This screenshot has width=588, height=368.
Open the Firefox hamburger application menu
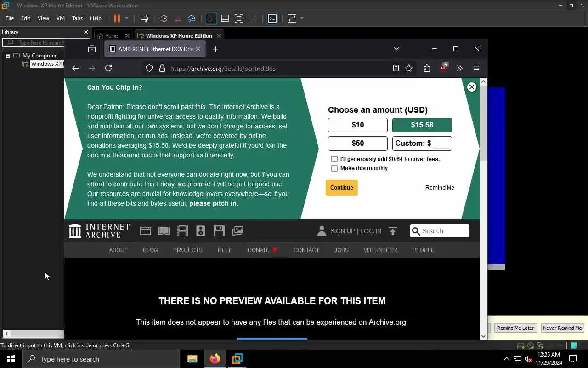476,68
